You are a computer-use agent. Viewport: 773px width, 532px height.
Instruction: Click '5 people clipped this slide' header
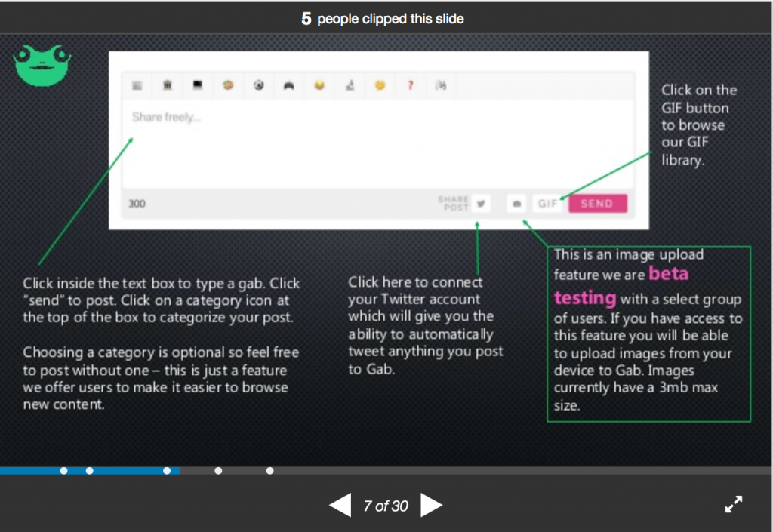tap(383, 19)
